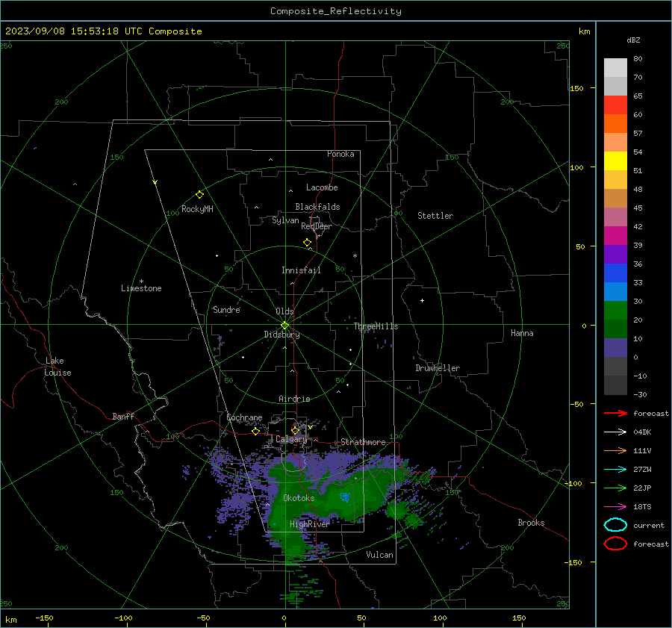Click the 42 dBZ magenta color swatch
This screenshot has height=628, width=672.
coord(615,235)
